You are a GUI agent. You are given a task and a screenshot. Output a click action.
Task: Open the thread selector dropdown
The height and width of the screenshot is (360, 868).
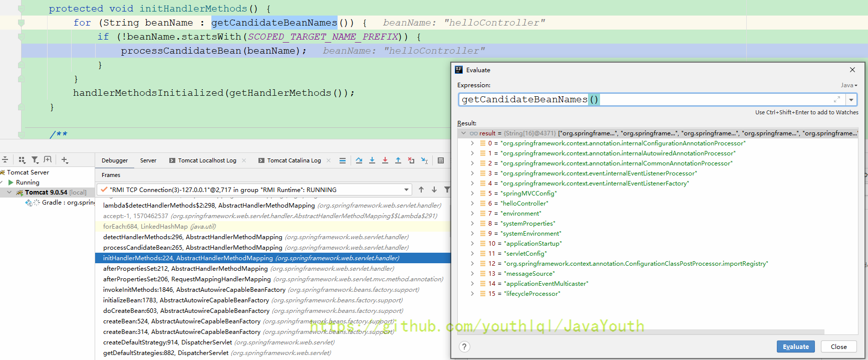[406, 190]
